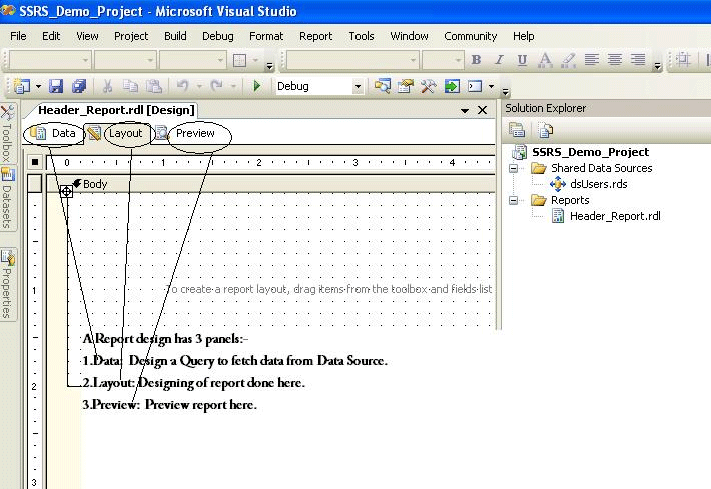The width and height of the screenshot is (711, 489).
Task: Collapse the Reports folder
Action: [x=513, y=200]
